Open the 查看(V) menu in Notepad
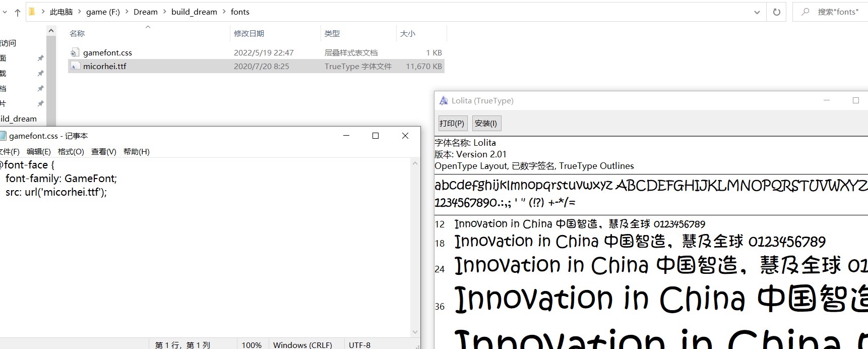868x349 pixels. click(x=104, y=152)
